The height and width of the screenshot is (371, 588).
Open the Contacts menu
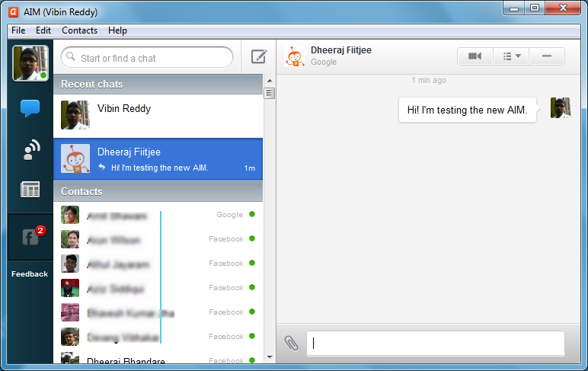pyautogui.click(x=79, y=30)
